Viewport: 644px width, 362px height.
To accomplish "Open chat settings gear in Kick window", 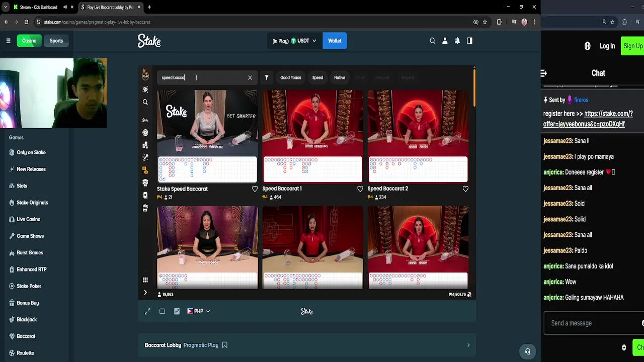I will pos(624,347).
